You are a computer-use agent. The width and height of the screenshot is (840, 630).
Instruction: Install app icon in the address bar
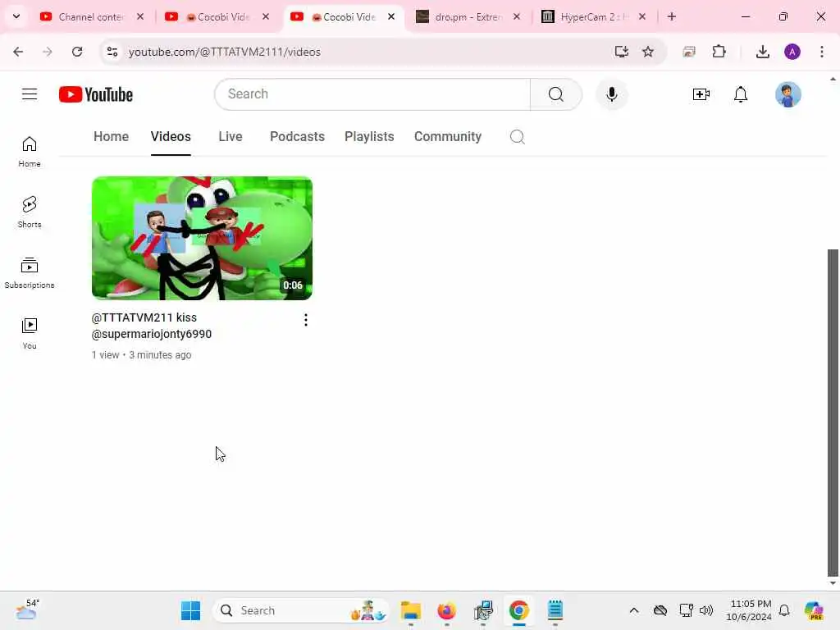click(x=621, y=52)
